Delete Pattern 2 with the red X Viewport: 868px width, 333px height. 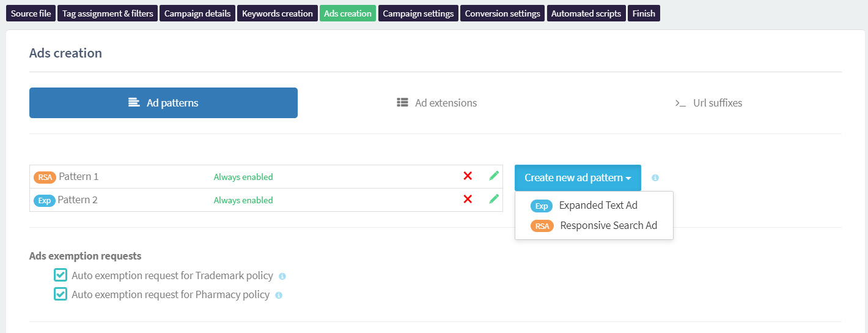(468, 200)
